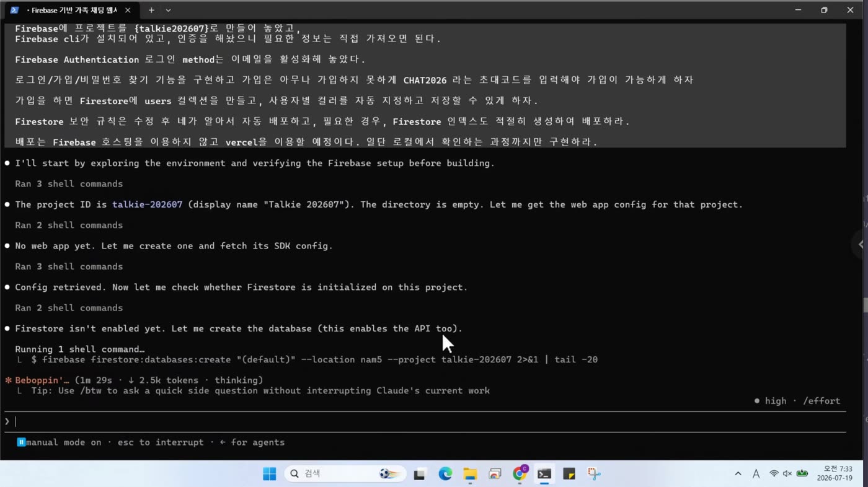The width and height of the screenshot is (868, 487).
Task: Click "Config retrieved" message line
Action: tap(241, 287)
